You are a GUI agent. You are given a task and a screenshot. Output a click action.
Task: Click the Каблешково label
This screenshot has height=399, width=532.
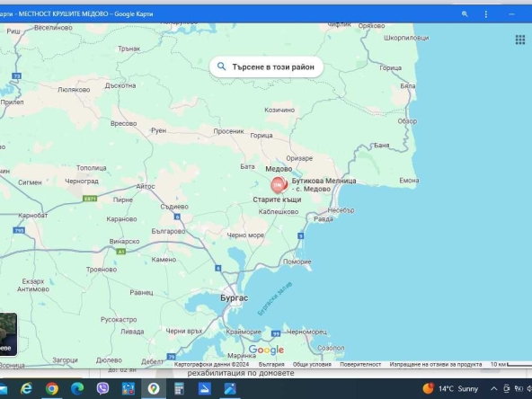(x=279, y=212)
